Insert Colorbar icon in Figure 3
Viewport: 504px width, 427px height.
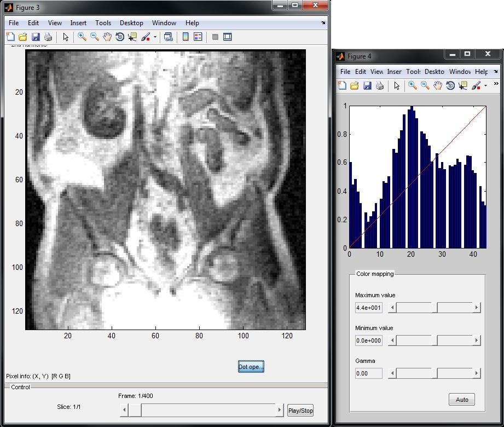[x=186, y=37]
